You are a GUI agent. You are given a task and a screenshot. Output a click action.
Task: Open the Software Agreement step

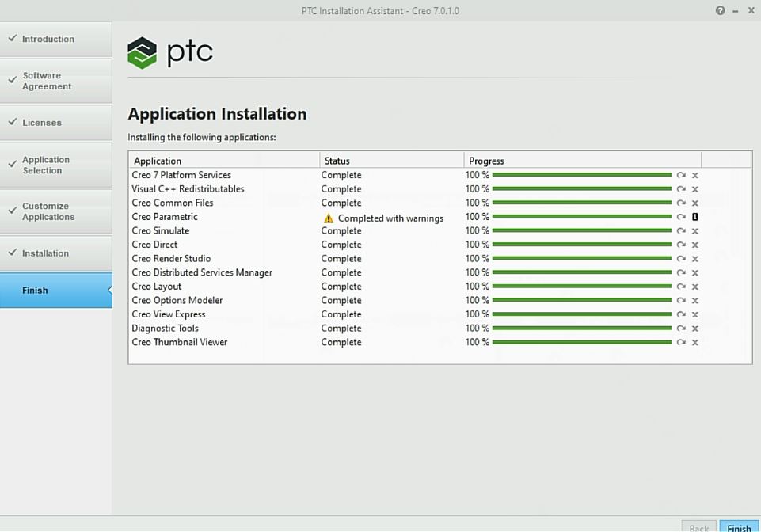(x=55, y=81)
